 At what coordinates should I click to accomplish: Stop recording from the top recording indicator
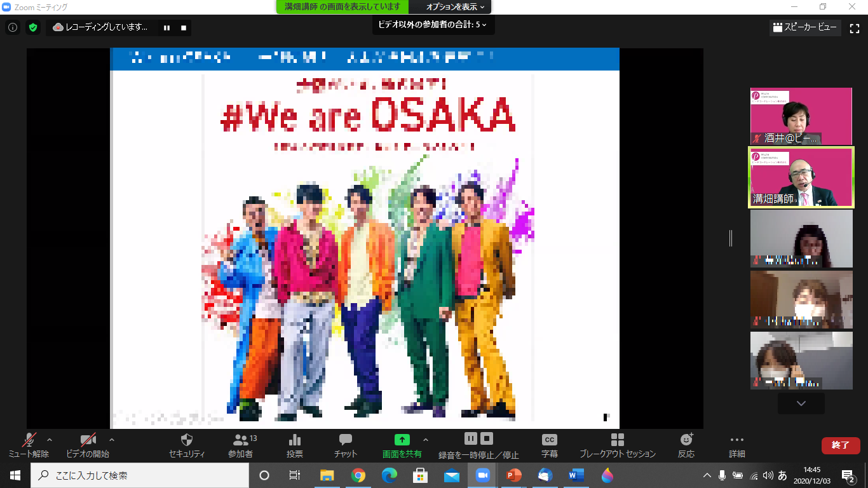pyautogui.click(x=184, y=28)
